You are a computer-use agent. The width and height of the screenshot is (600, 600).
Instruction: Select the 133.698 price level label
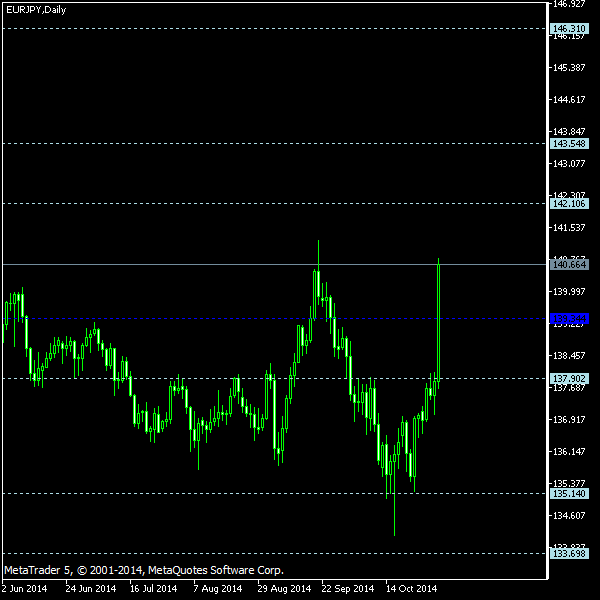569,553
